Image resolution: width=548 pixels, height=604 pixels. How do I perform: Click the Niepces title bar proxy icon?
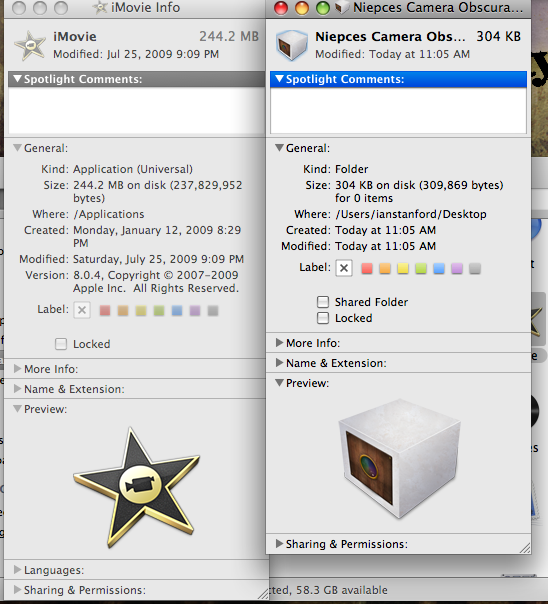(341, 7)
